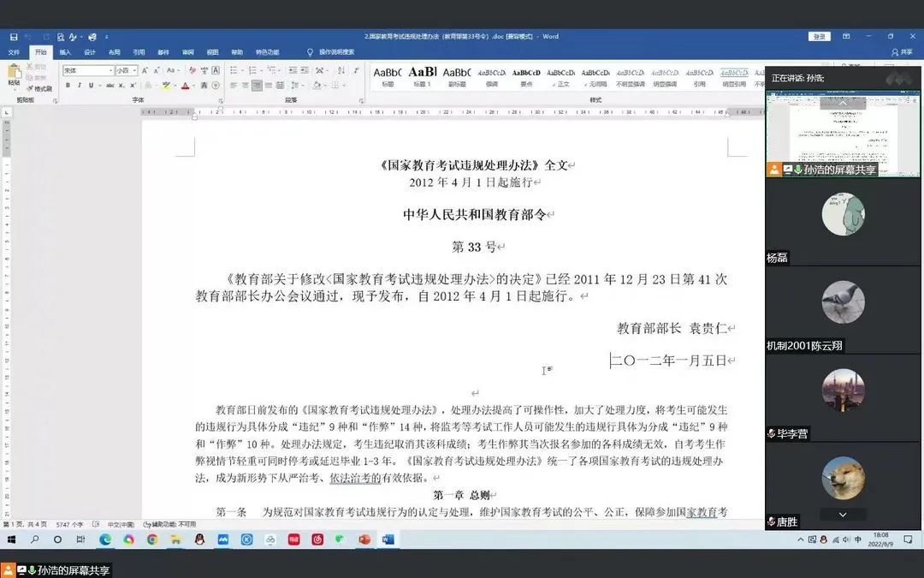Viewport: 924px width, 578px height.
Task: Click the shared screen thumbnail in meeting panel
Action: click(x=843, y=134)
